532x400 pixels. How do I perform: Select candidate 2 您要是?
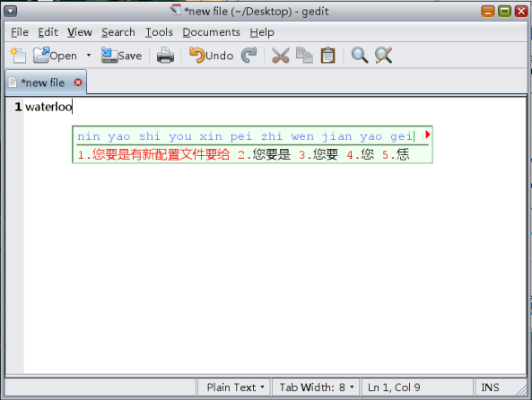[x=265, y=154]
